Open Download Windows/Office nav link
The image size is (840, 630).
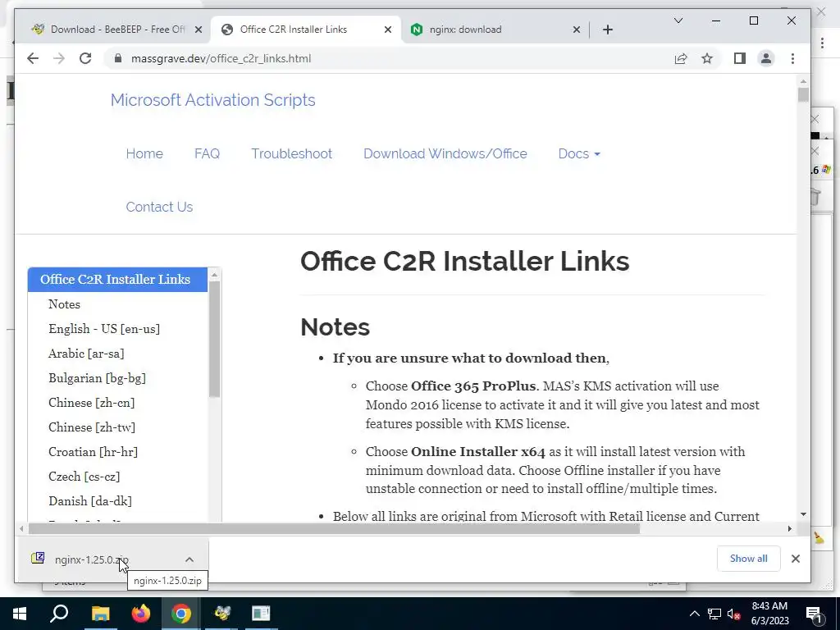[x=445, y=153]
